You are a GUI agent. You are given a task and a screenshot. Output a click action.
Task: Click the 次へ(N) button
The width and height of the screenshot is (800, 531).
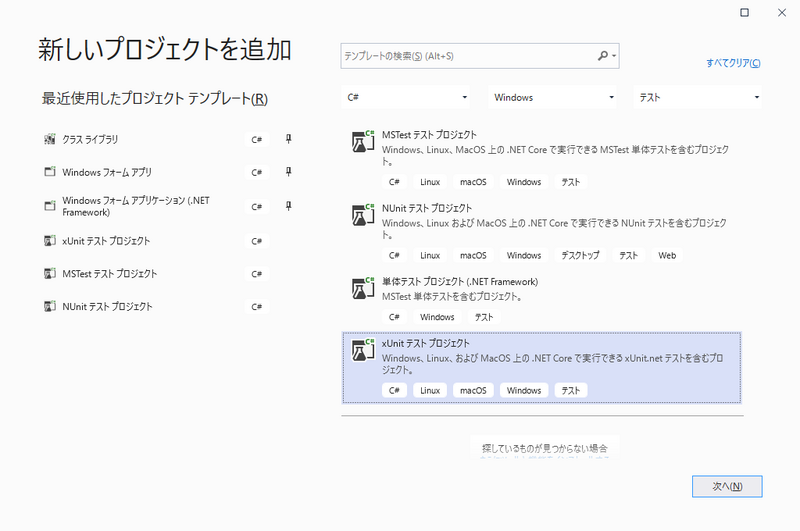[x=727, y=486]
